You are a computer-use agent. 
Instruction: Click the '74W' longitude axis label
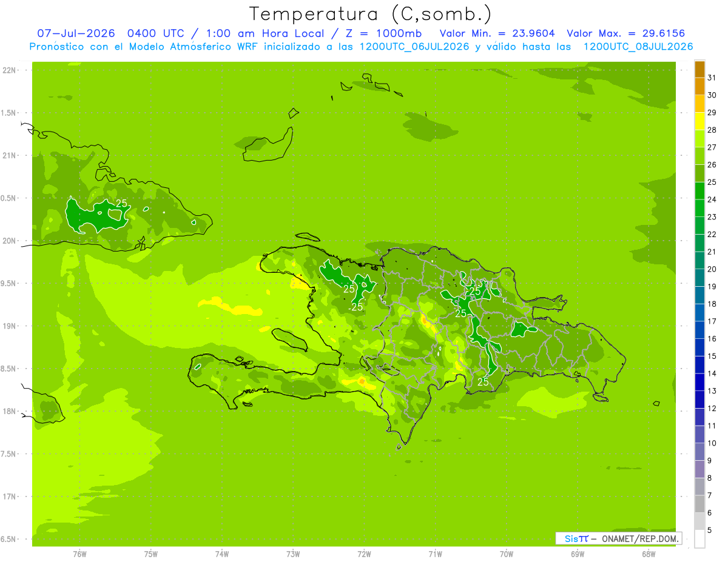pyautogui.click(x=222, y=554)
